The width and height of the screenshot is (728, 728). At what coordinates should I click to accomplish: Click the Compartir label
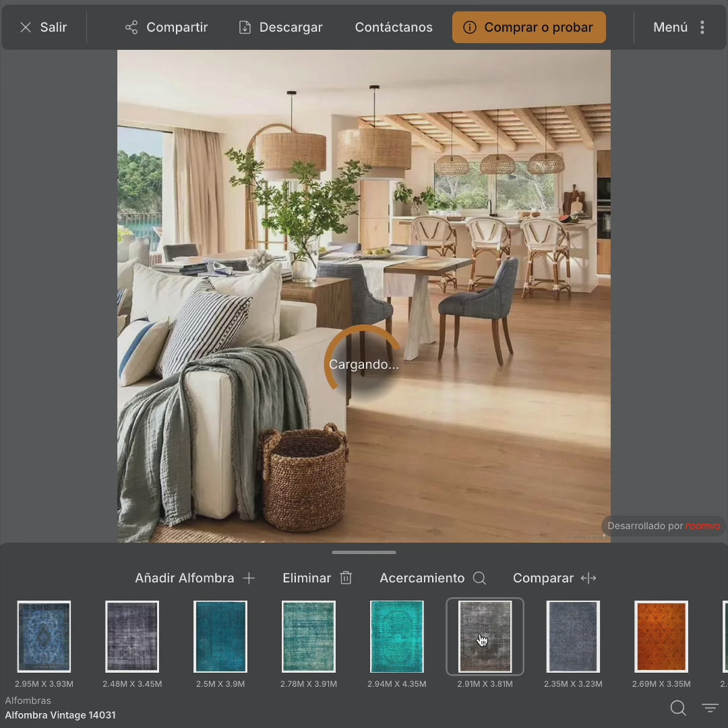pos(177,28)
